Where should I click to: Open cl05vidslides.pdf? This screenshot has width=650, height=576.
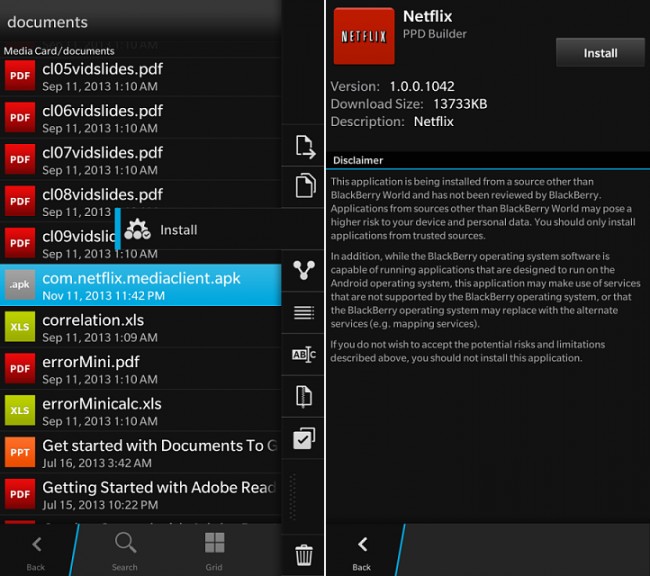[141, 76]
